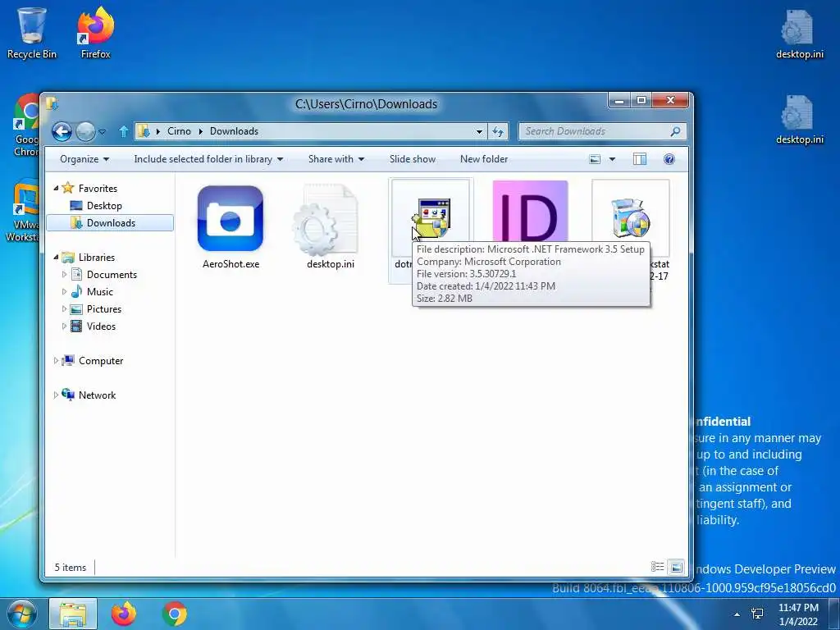Expand the Computer node
Viewport: 840px width, 630px height.
(x=56, y=361)
